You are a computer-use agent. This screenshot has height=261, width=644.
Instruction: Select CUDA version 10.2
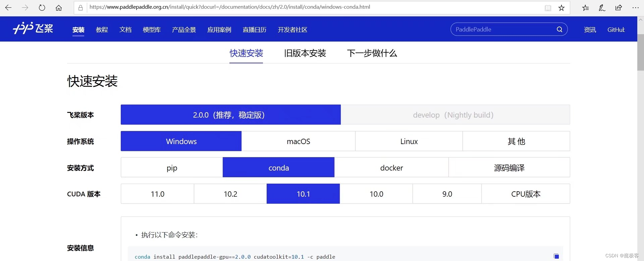(230, 194)
